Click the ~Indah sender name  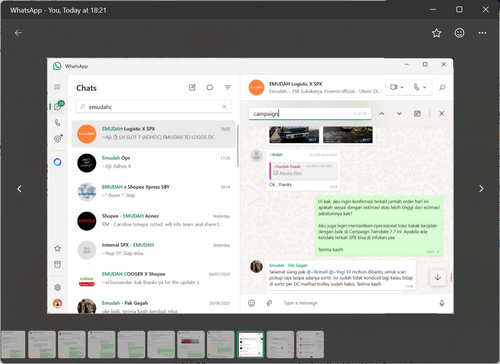(276, 155)
